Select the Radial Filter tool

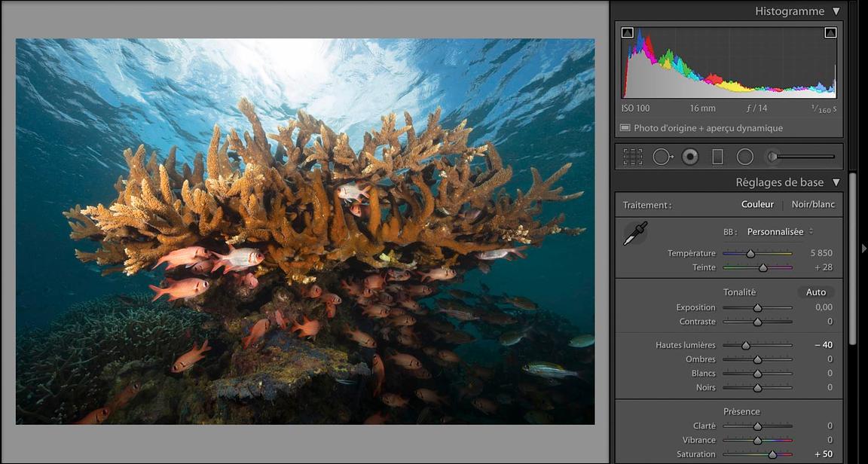coord(745,157)
